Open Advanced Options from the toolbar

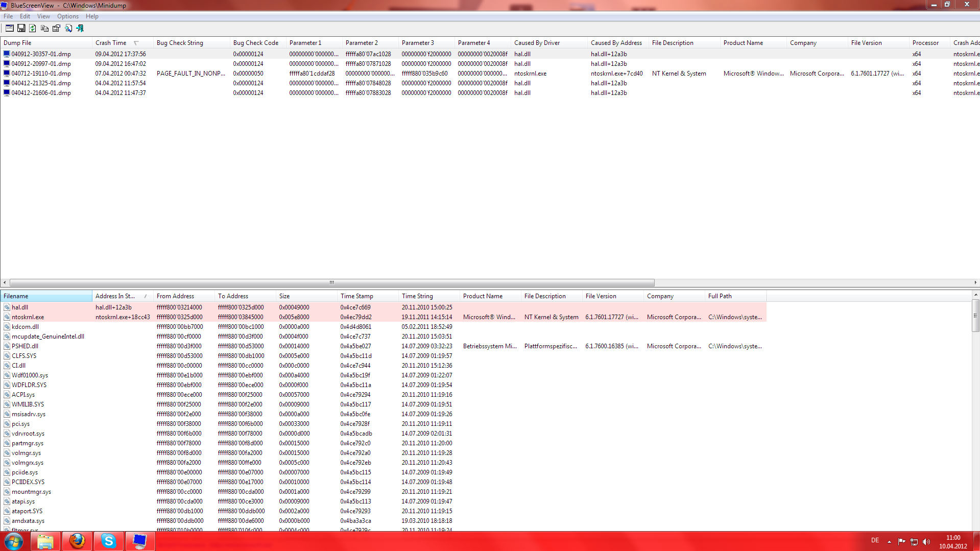coord(9,29)
